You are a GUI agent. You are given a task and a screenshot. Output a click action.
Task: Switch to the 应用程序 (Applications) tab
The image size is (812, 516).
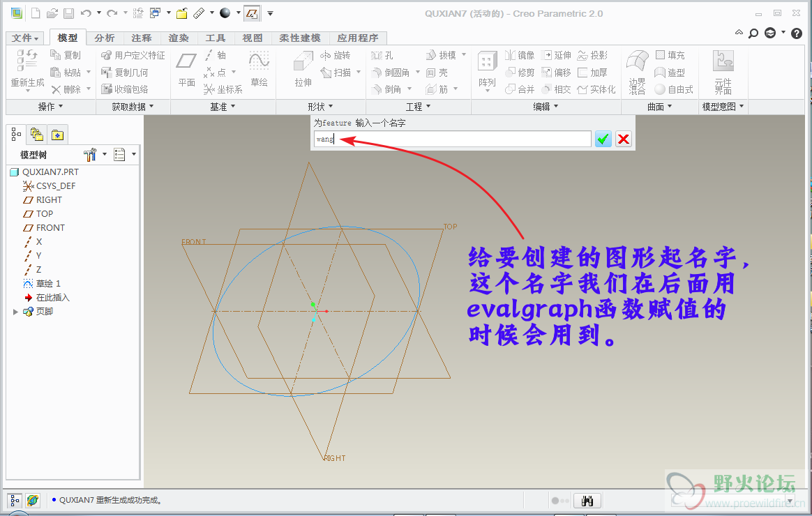(358, 38)
